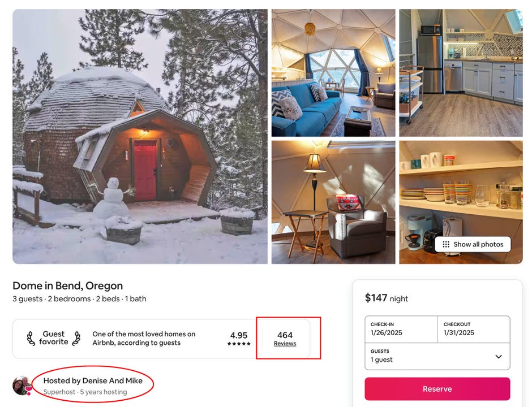Click the Reserve button
The width and height of the screenshot is (532, 407).
click(x=437, y=389)
